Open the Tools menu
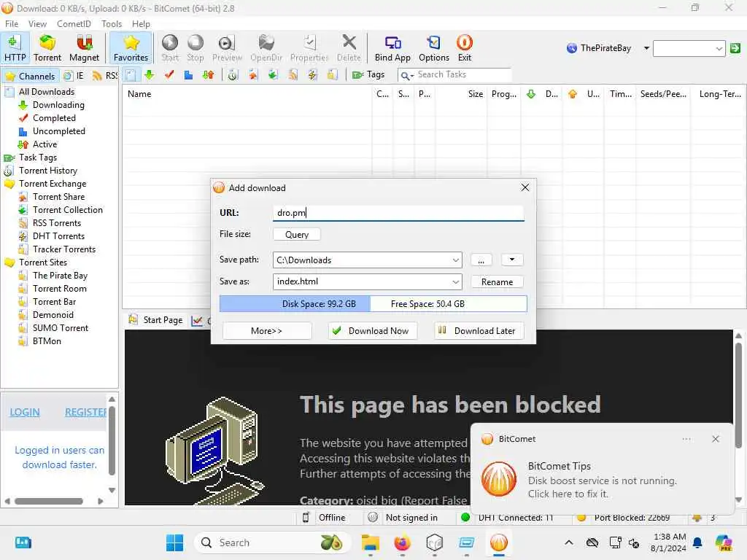747x560 pixels. [x=112, y=24]
